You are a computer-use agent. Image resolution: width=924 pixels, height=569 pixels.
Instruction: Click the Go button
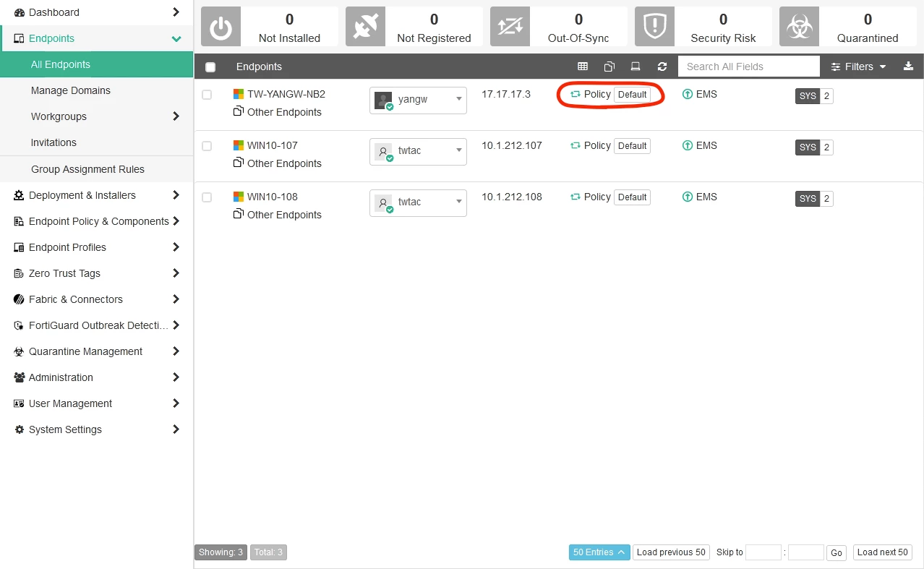click(837, 553)
